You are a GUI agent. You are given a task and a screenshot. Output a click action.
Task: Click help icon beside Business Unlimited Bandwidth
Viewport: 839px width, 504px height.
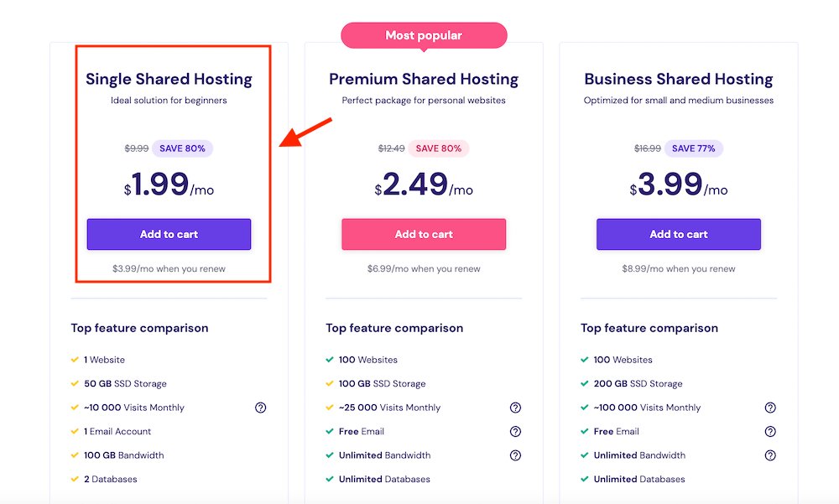(770, 455)
